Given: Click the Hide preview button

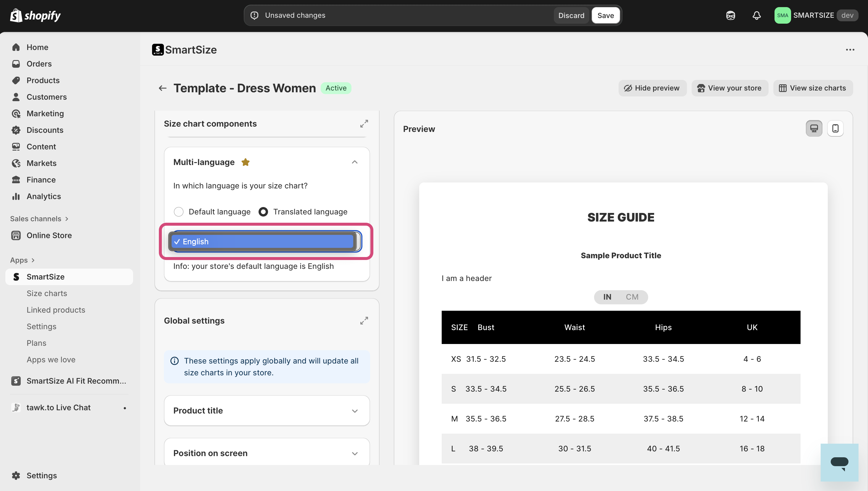Looking at the screenshot, I should (x=652, y=88).
